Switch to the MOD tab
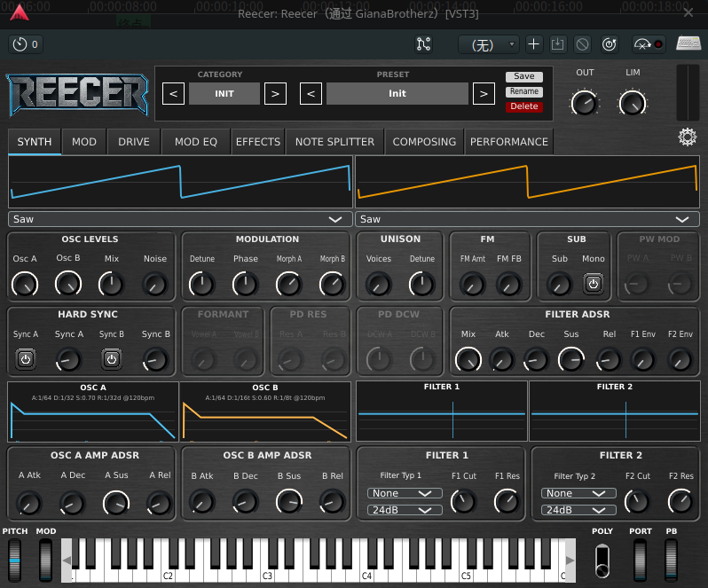This screenshot has width=708, height=588. [x=84, y=142]
